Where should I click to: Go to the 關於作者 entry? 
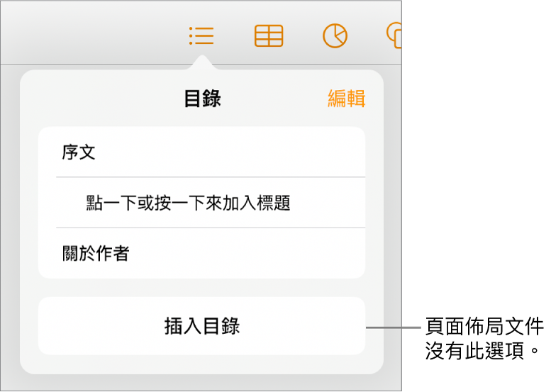click(x=201, y=253)
